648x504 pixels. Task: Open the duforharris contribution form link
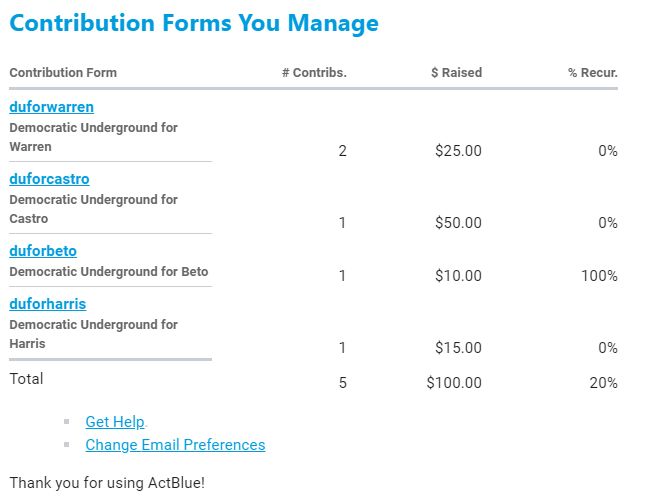coord(48,303)
